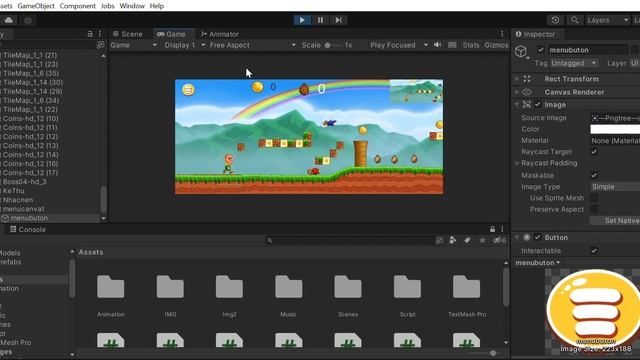Open the Image Color swatch
The height and width of the screenshot is (360, 640).
coord(615,129)
